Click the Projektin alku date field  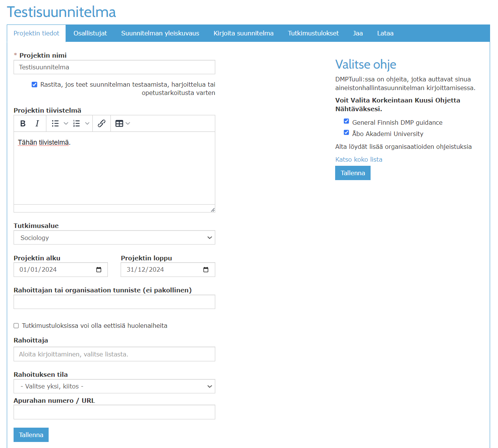tap(61, 270)
